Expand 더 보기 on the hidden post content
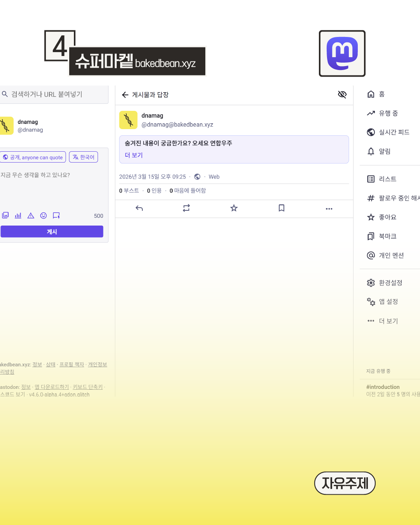The height and width of the screenshot is (525, 420). pos(133,155)
